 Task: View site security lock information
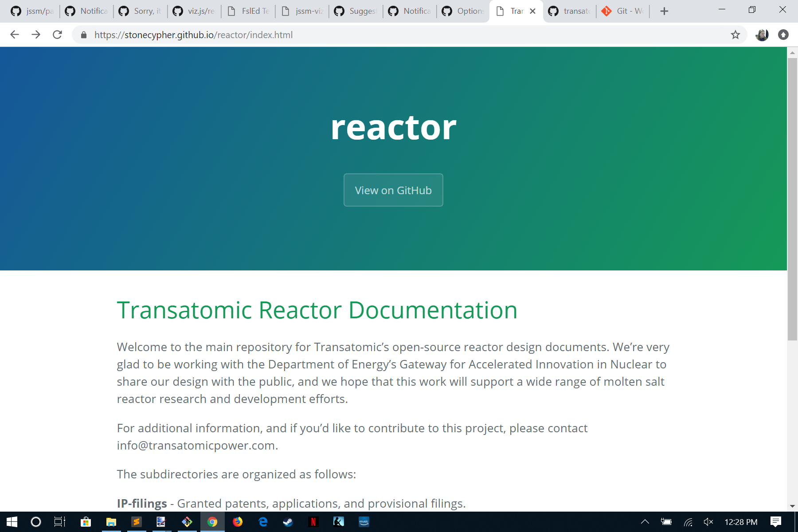pyautogui.click(x=84, y=35)
